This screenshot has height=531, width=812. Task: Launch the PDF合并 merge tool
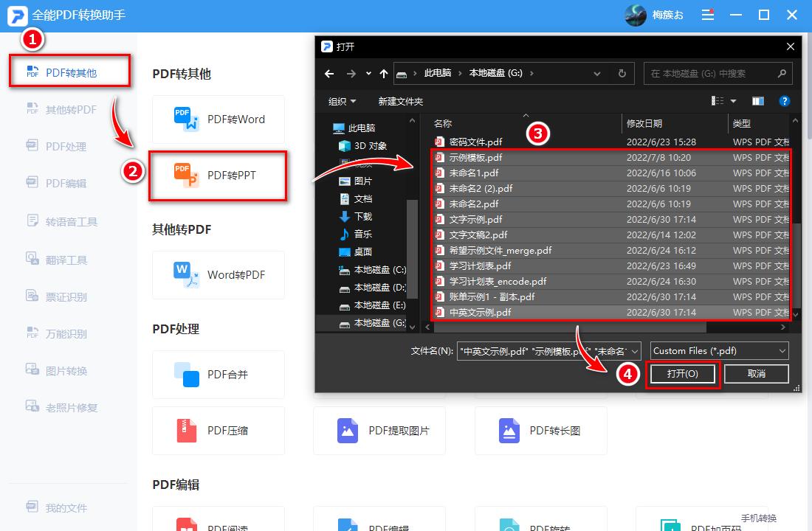(x=218, y=375)
